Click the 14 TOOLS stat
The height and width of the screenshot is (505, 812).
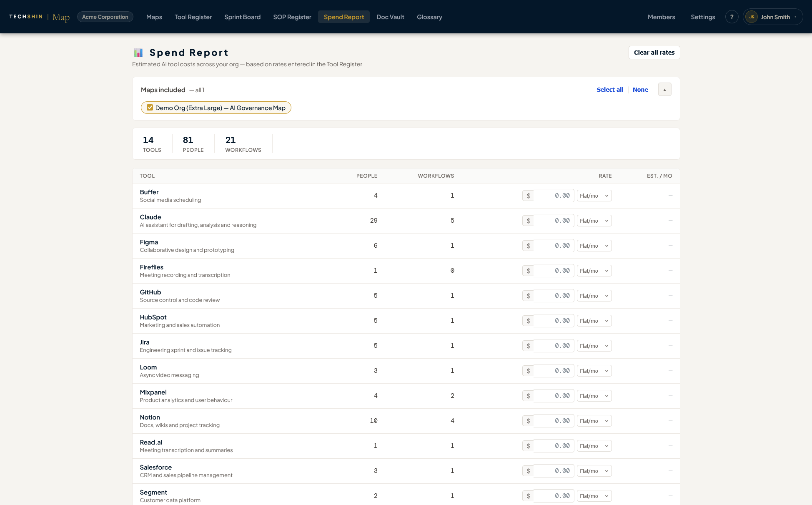click(152, 144)
